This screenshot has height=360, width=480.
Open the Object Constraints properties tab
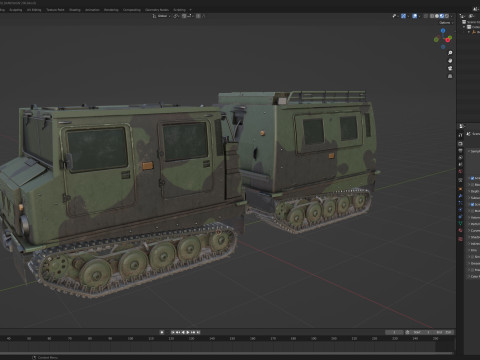460,216
